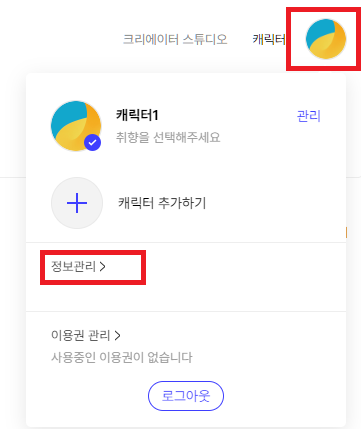Open 관리 link for 캐릭터1
The image size is (361, 429).
point(309,116)
